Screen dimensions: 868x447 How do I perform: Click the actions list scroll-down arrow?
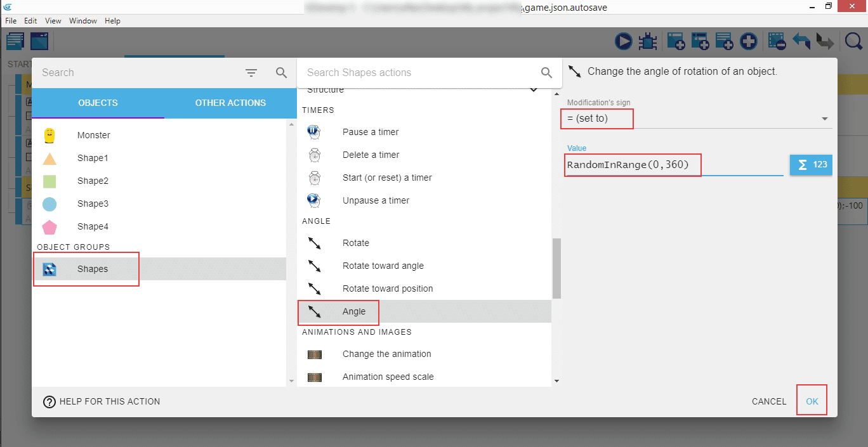(556, 380)
